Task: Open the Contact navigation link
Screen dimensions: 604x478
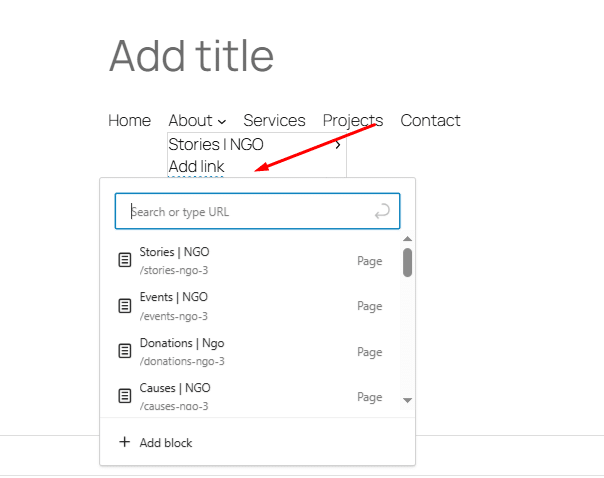Action: [430, 121]
